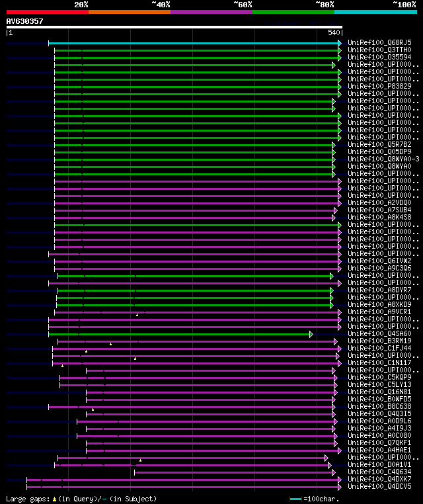
Task: Select the UniRef100_A8XKD9 label
Action: coord(379,304)
